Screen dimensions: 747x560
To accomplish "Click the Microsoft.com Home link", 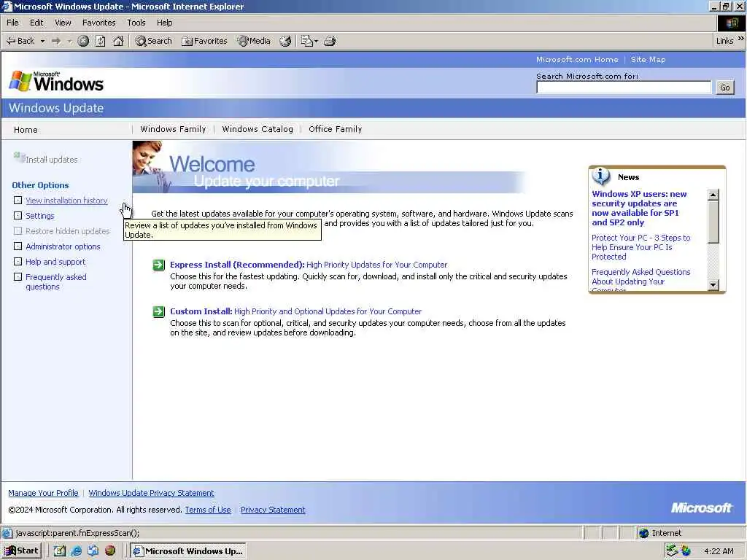I will pos(577,60).
